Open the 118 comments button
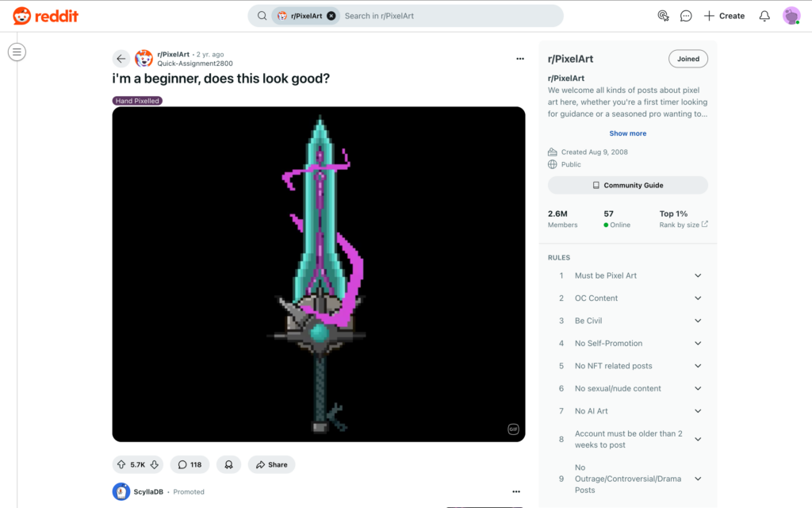This screenshot has width=812, height=508. [x=190, y=464]
